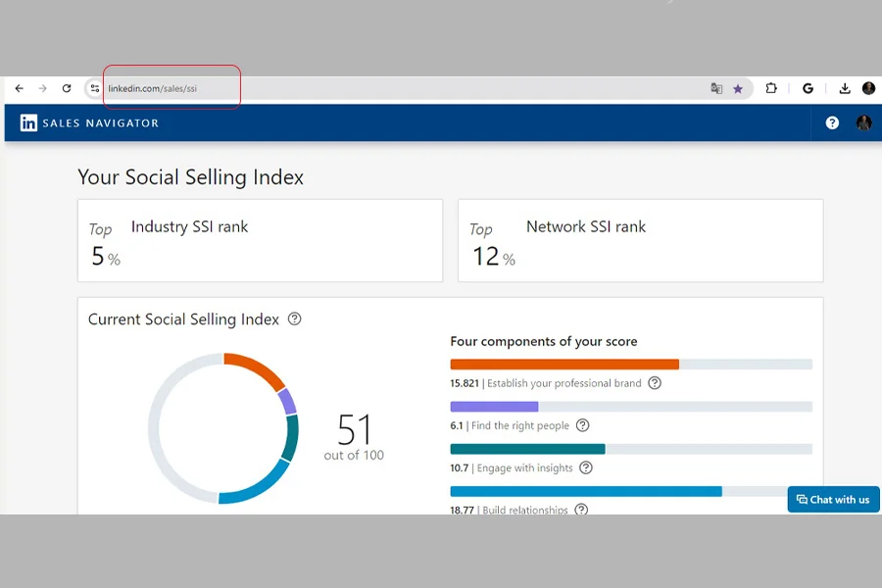Click the Your Social Selling Index title
The image size is (882, 588).
(x=191, y=177)
